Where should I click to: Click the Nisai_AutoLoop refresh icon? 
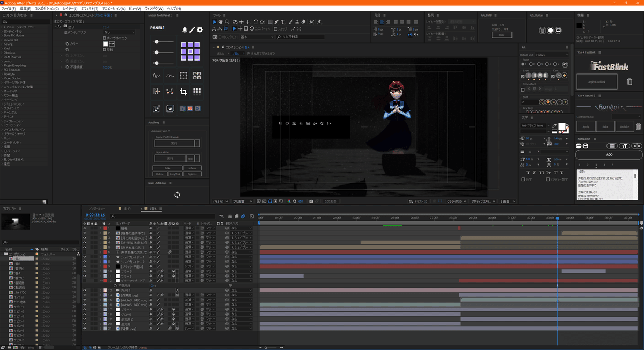(x=177, y=195)
